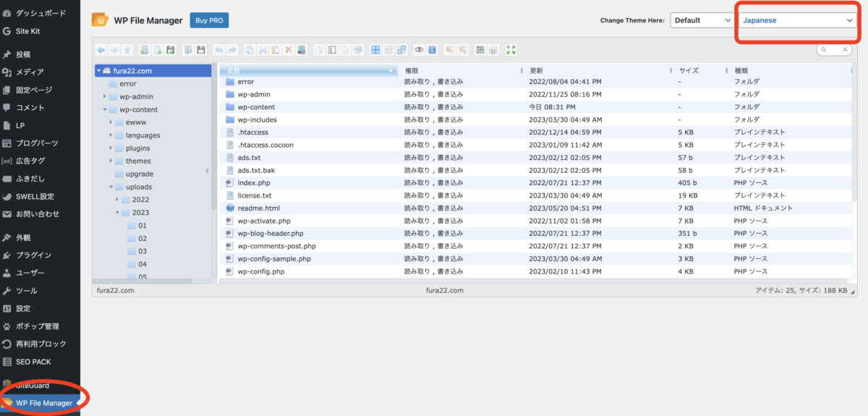Open the コメント (Comments) menu
This screenshot has width=868, height=416.
pyautogui.click(x=40, y=107)
